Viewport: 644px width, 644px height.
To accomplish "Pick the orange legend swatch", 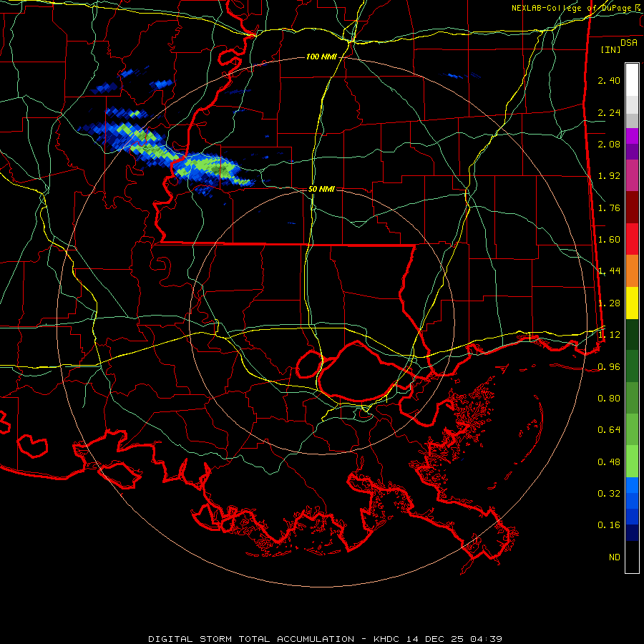I will point(632,271).
